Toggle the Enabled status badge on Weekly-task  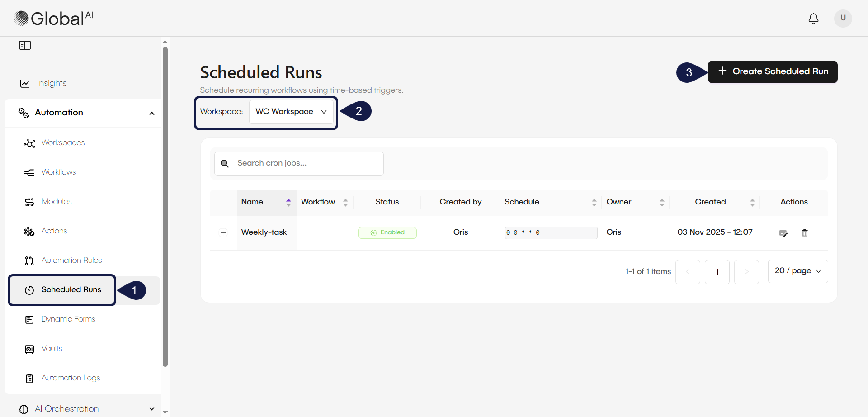pyautogui.click(x=387, y=232)
